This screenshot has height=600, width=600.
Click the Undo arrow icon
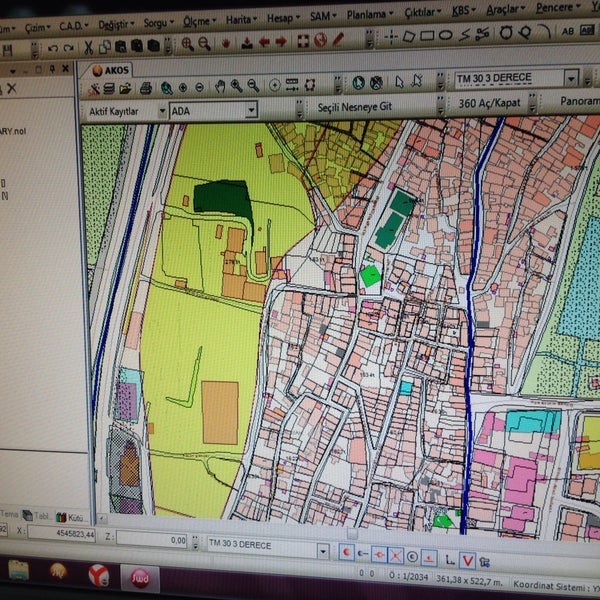click(x=52, y=48)
